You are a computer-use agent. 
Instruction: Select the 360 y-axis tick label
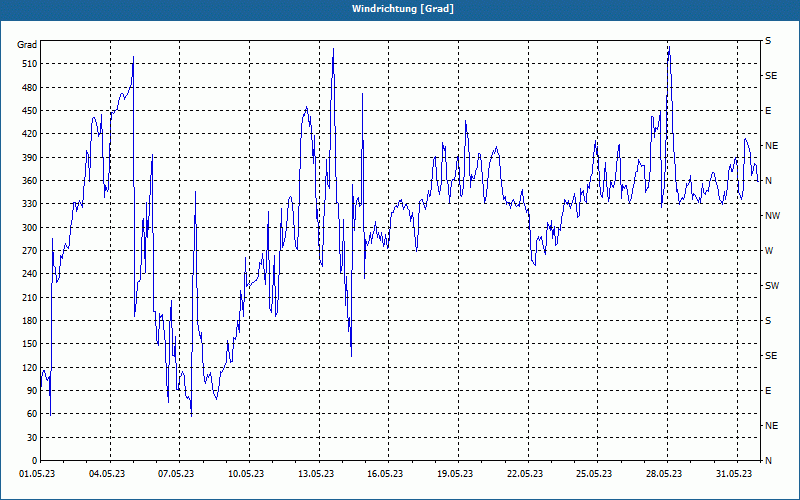coord(29,181)
